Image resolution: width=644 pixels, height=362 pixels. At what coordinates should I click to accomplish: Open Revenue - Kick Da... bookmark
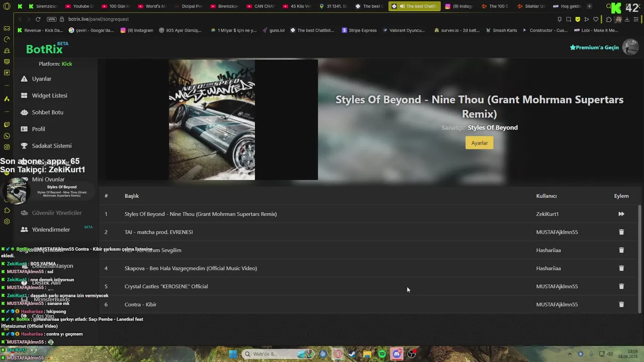(40, 30)
